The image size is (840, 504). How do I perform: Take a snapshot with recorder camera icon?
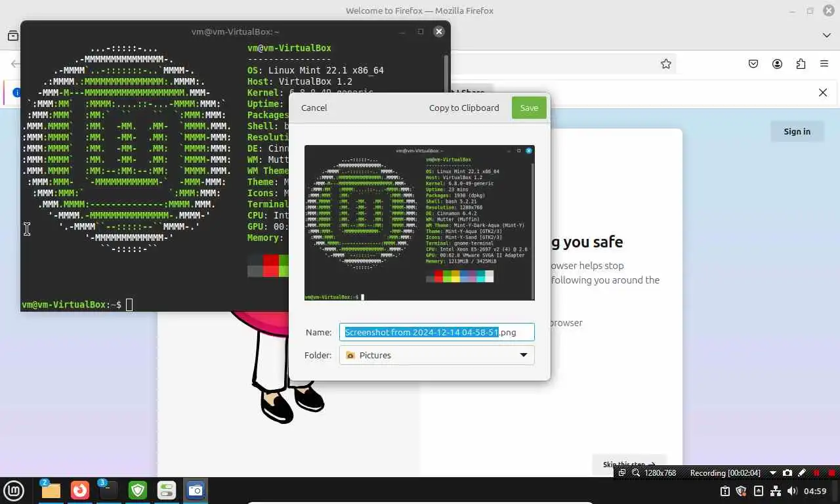point(787,472)
